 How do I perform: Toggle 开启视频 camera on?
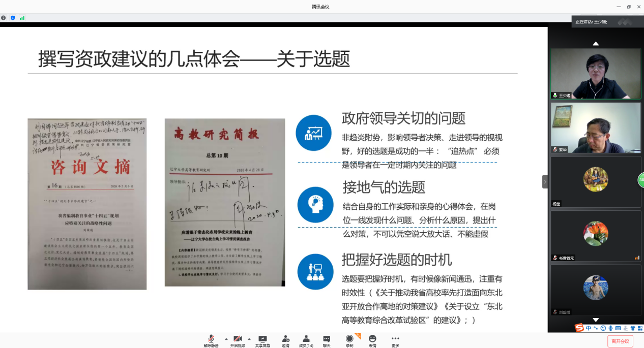[x=237, y=341]
